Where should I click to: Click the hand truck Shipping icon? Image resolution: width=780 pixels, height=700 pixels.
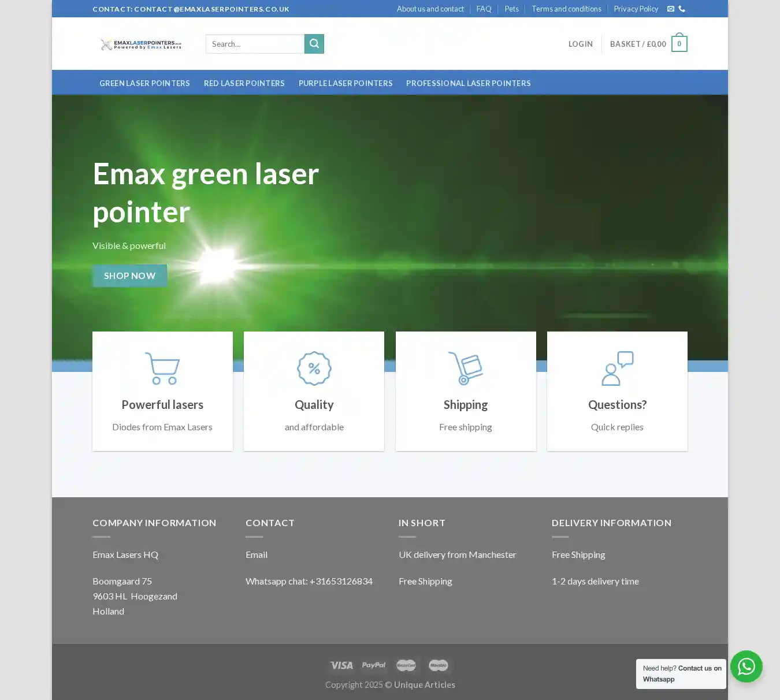[466, 368]
